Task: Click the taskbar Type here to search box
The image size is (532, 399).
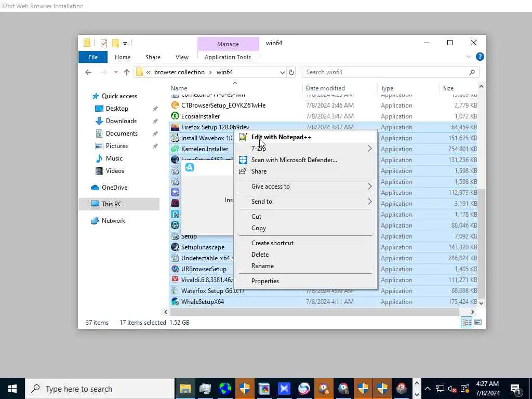Action: [100, 389]
